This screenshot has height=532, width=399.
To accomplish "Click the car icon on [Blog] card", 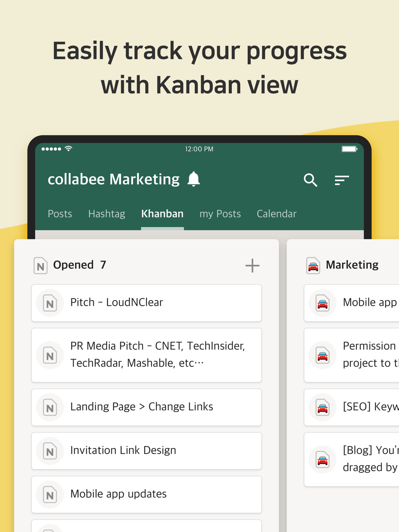I will click(322, 459).
